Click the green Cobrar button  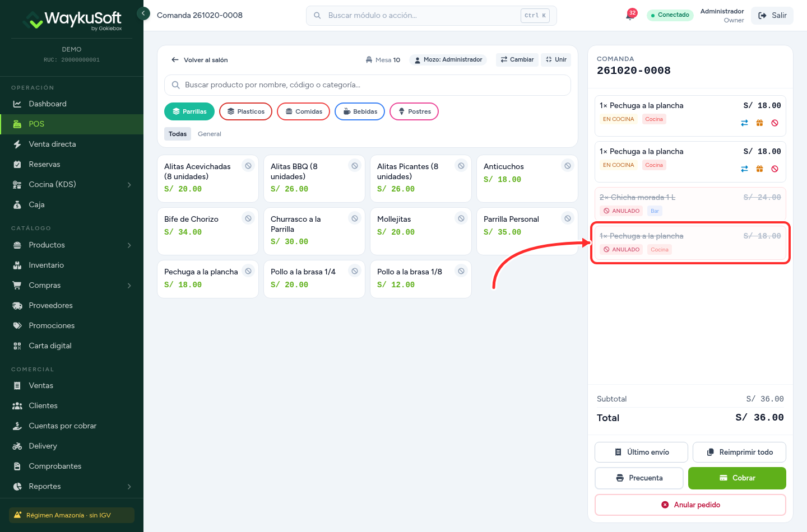(x=737, y=478)
